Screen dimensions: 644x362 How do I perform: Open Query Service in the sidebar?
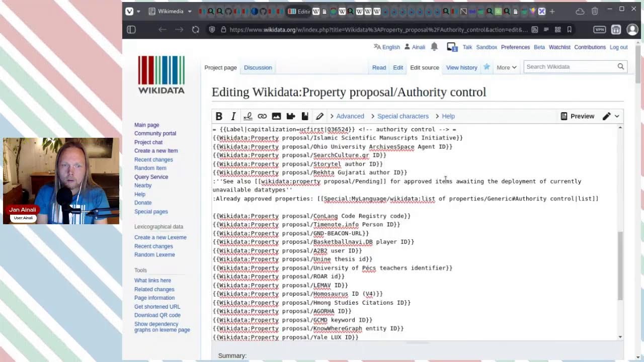tap(151, 177)
